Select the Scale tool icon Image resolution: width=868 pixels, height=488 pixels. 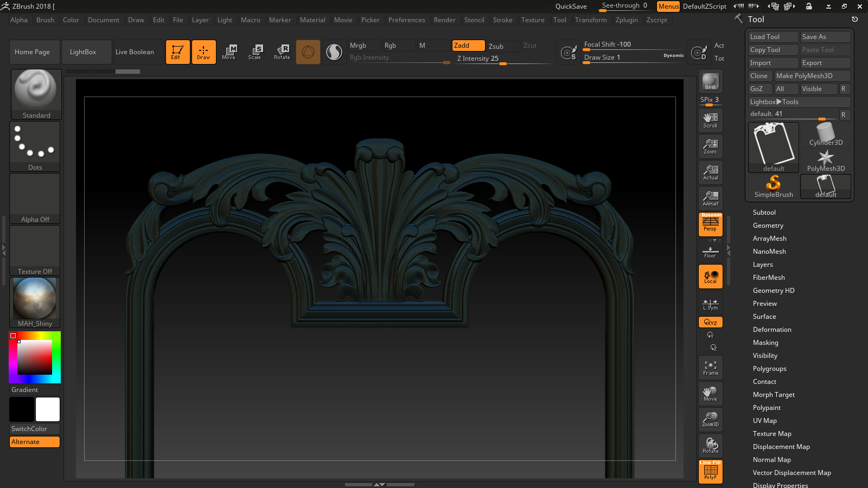click(255, 52)
